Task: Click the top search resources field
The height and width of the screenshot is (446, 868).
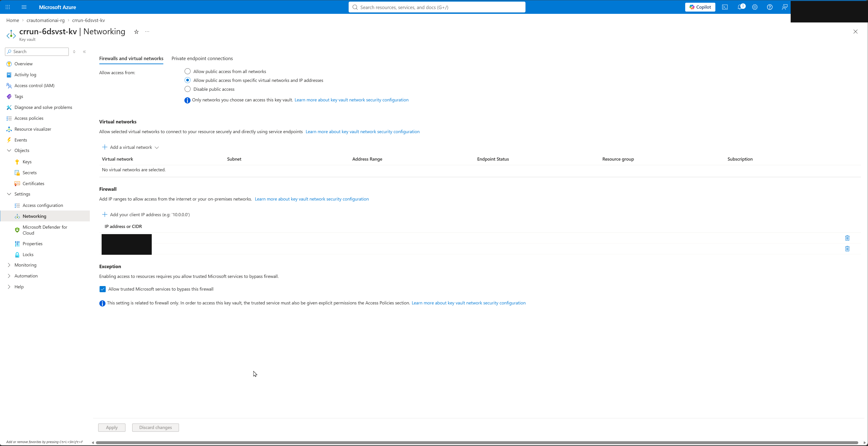Action: pos(437,7)
